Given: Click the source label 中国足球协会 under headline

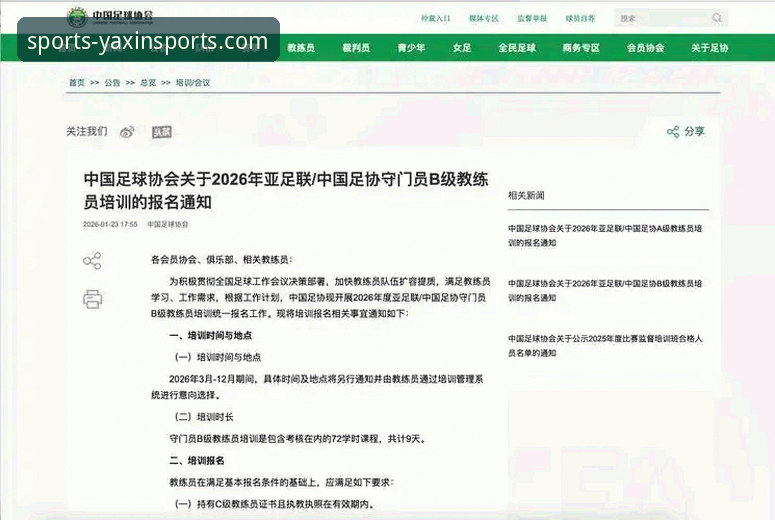Looking at the screenshot, I should coord(168,224).
